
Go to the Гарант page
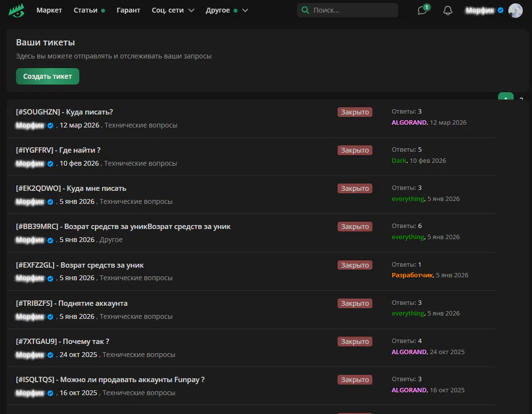tap(128, 10)
